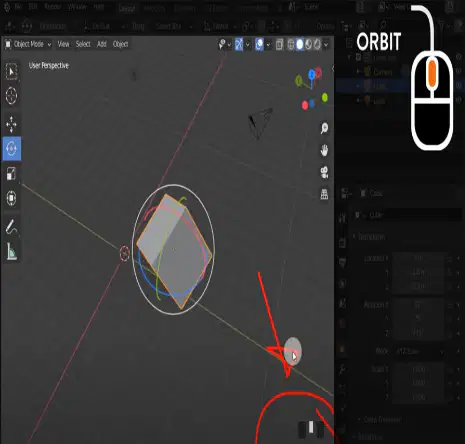Select the Light row in outliner
Screen dimensions: 465x444
[400, 100]
